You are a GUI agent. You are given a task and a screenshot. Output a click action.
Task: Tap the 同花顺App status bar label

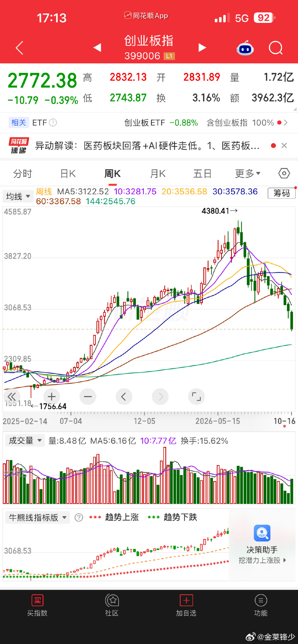pyautogui.click(x=146, y=16)
